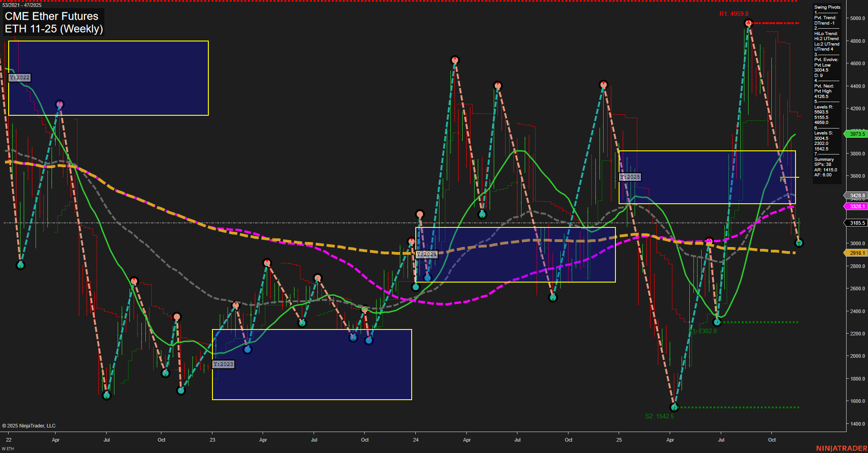The image size is (868, 453).
Task: Expand the Levels R section in pivot panel
Action: (823, 107)
